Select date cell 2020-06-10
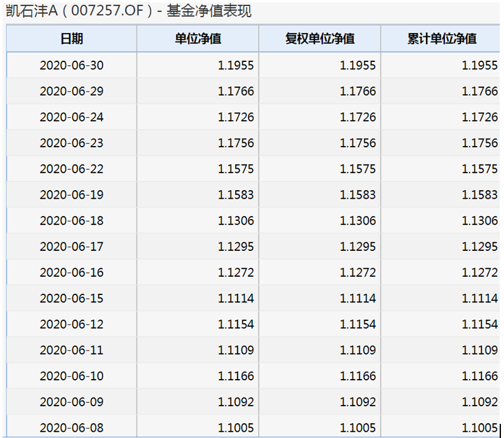Image resolution: width=504 pixels, height=438 pixels. [x=72, y=376]
